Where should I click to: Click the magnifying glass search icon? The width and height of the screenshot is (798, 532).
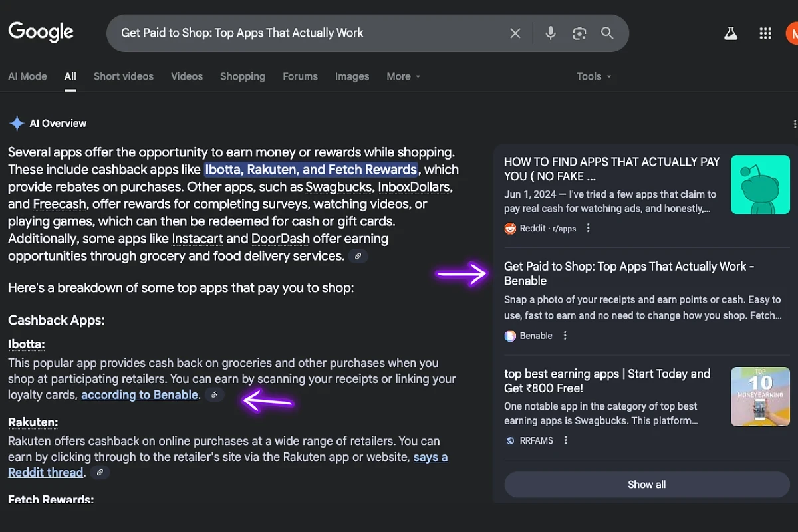pos(607,33)
